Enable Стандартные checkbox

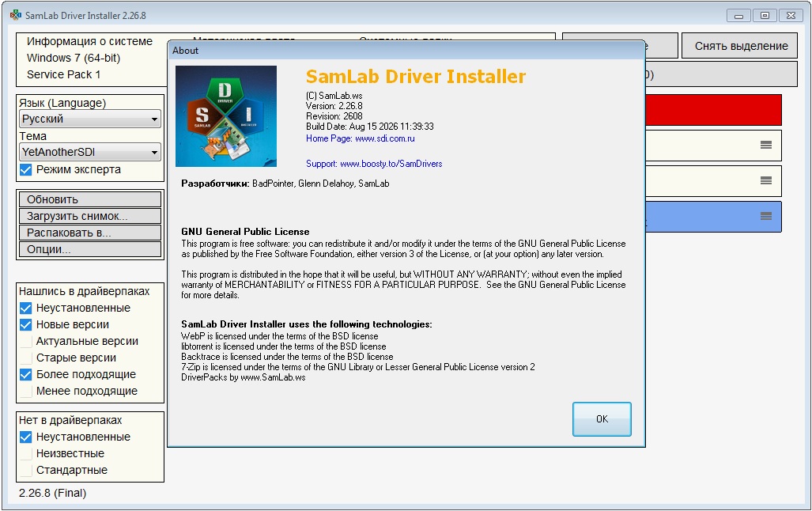click(25, 470)
